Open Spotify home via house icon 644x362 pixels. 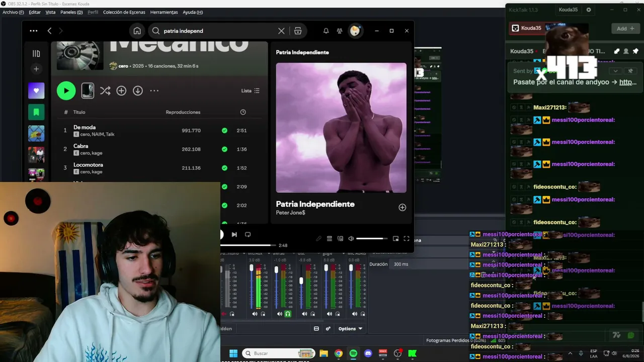click(137, 31)
